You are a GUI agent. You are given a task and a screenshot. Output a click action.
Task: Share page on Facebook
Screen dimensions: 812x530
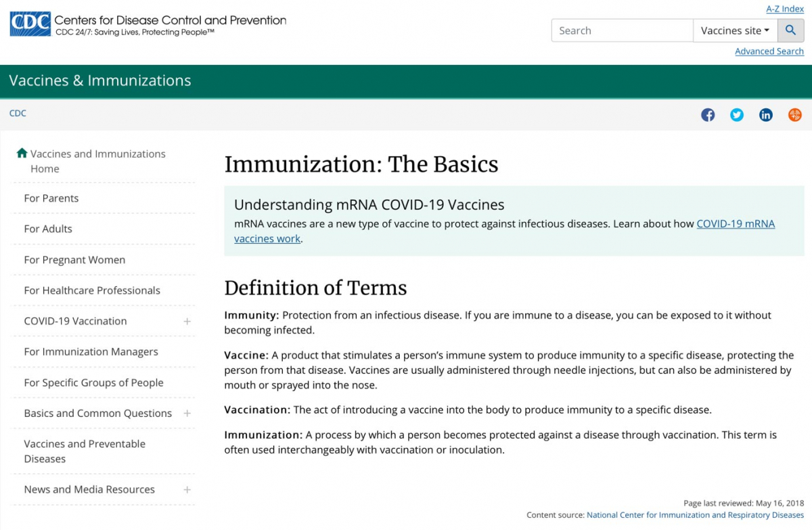tap(708, 115)
